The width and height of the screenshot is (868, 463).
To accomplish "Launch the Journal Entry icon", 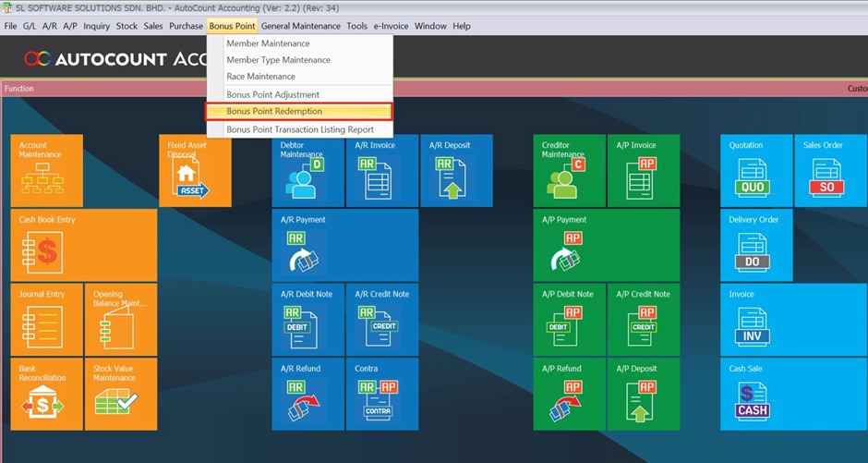I will [46, 319].
